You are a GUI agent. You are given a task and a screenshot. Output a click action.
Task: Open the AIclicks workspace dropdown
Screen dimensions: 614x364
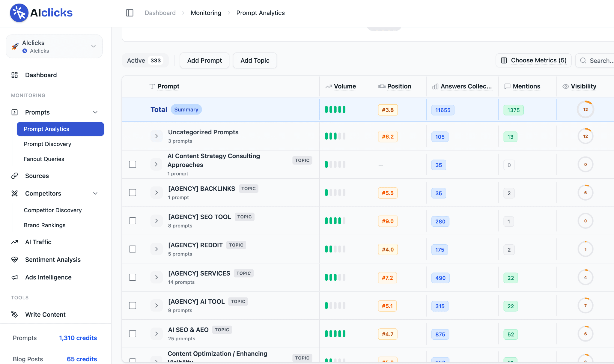coord(54,46)
